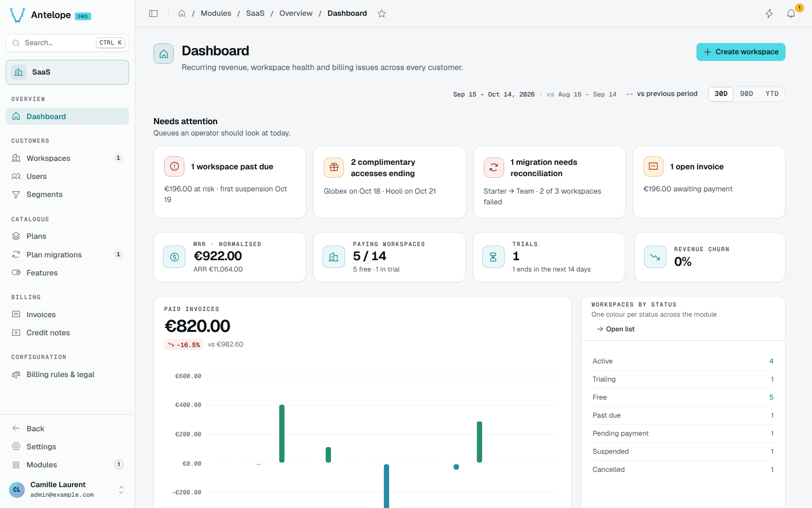812x508 pixels.
Task: Click the migration reconciliation icon
Action: pos(493,168)
